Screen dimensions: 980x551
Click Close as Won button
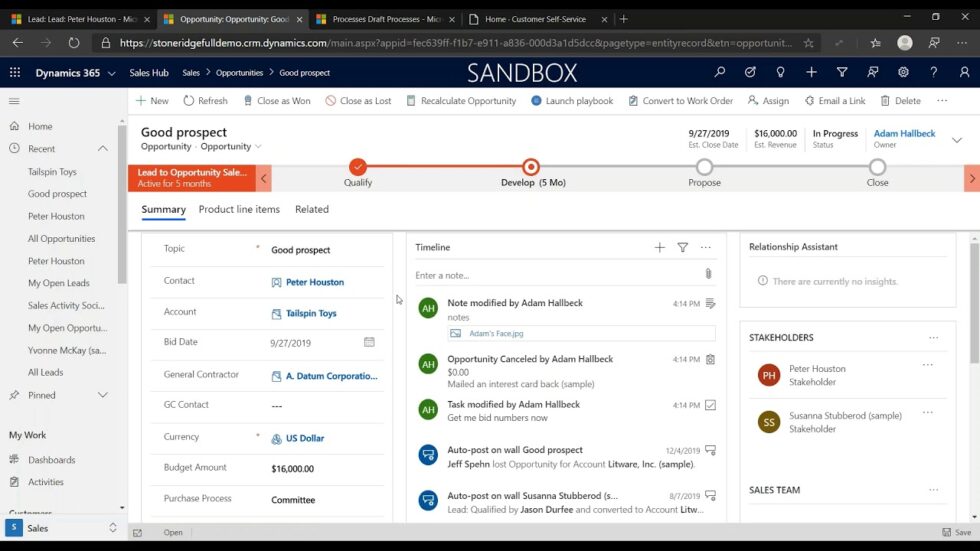[x=277, y=101]
